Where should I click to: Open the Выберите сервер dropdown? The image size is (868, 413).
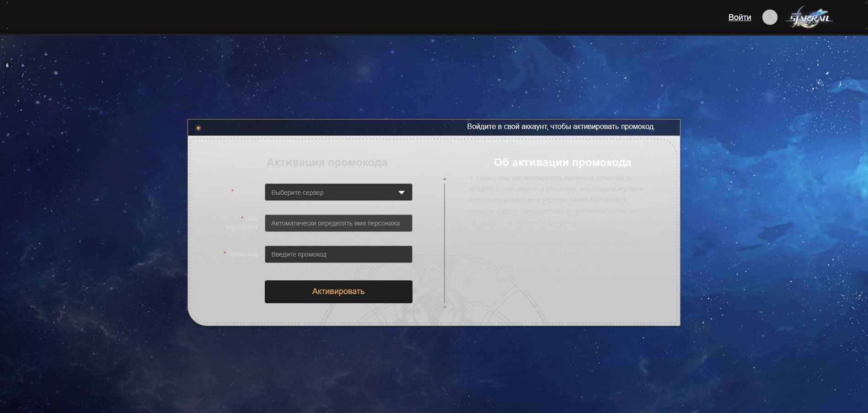[338, 192]
